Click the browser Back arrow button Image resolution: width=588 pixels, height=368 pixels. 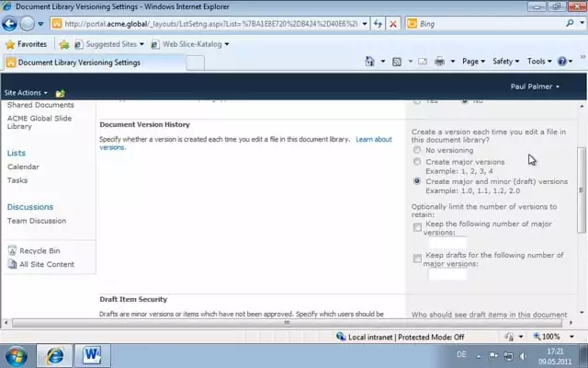click(x=9, y=24)
